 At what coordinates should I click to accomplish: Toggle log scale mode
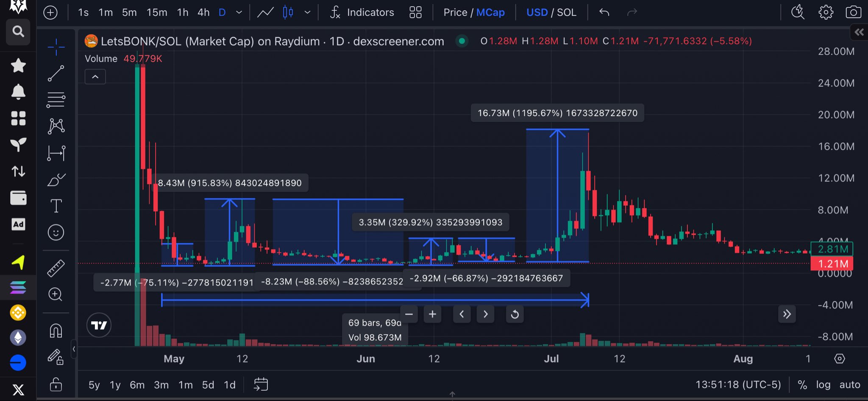(x=823, y=385)
